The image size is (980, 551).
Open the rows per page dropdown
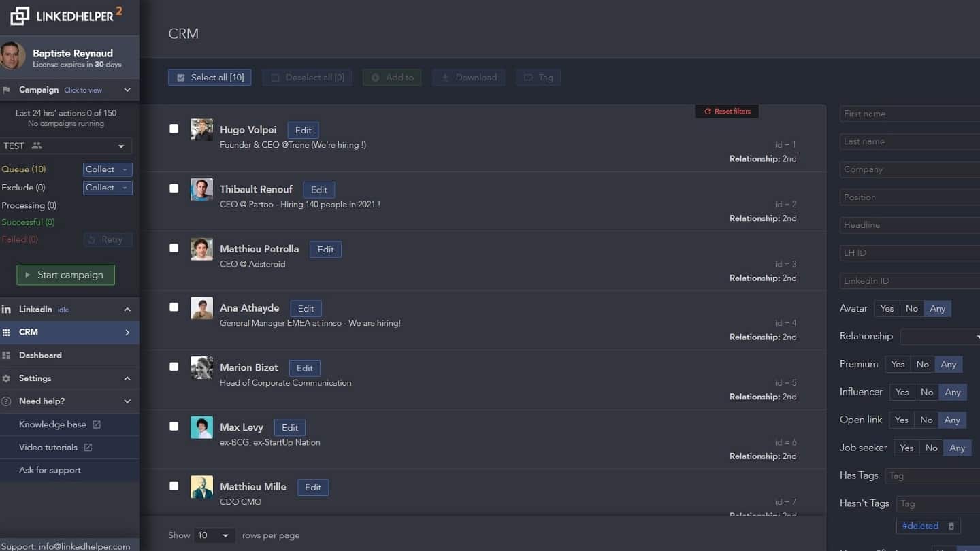(x=214, y=535)
